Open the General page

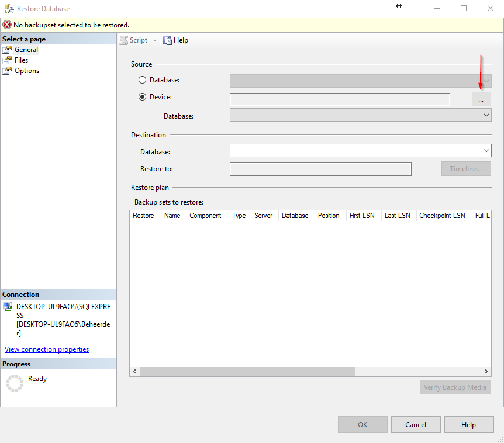click(x=26, y=50)
